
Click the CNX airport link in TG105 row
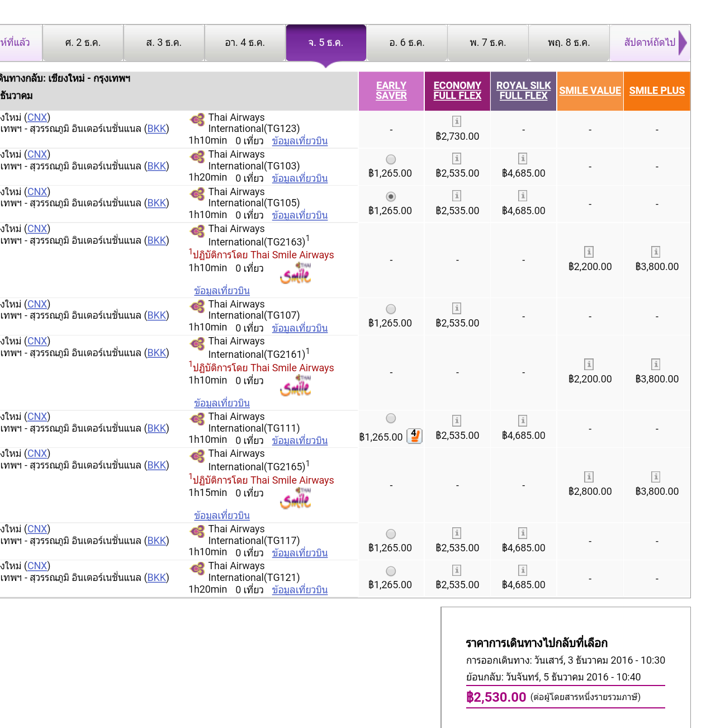point(37,192)
